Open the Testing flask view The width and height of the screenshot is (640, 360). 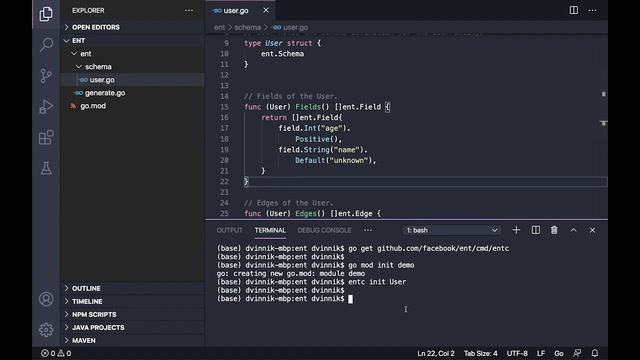(x=46, y=168)
